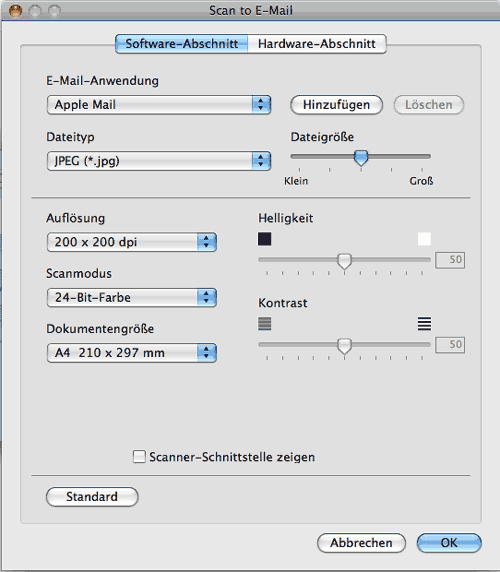
Task: Open the Scanmodus dropdown showing 24-Bit-Farbe
Action: click(x=132, y=297)
